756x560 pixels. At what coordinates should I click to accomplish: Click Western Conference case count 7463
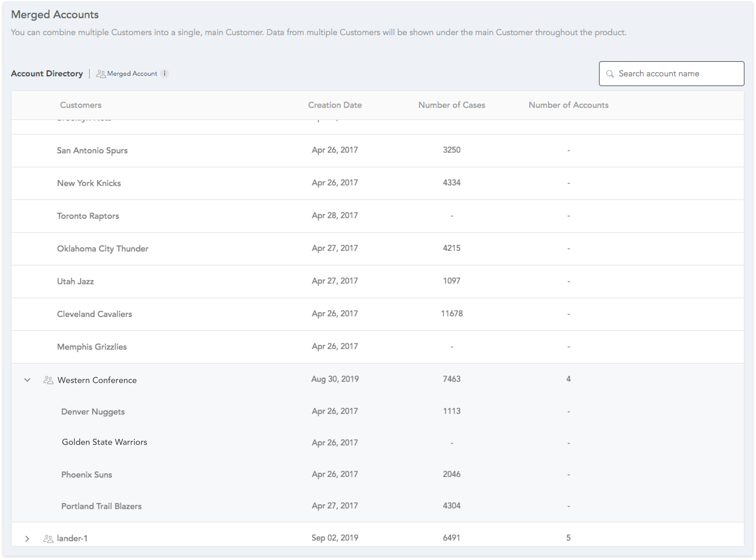click(x=452, y=379)
